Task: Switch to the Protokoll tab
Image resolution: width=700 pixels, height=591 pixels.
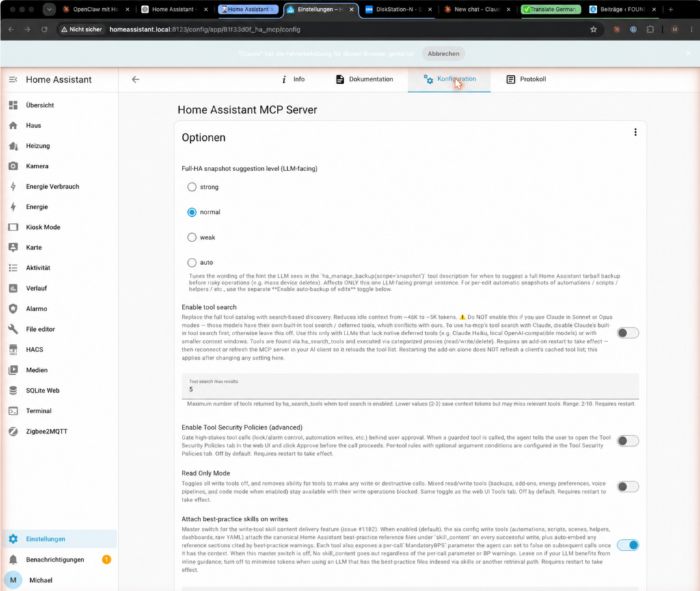Action: (526, 79)
